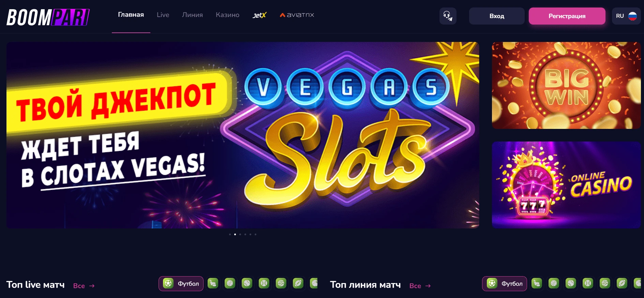This screenshot has height=298, width=644.
Task: Open Все link for Топ live матч
Action: pos(84,286)
